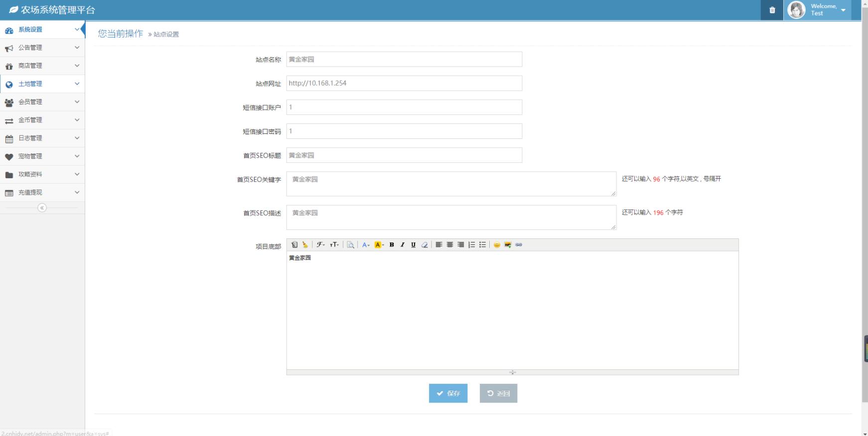Click into the 首页SEO关键字 textarea

pos(451,184)
